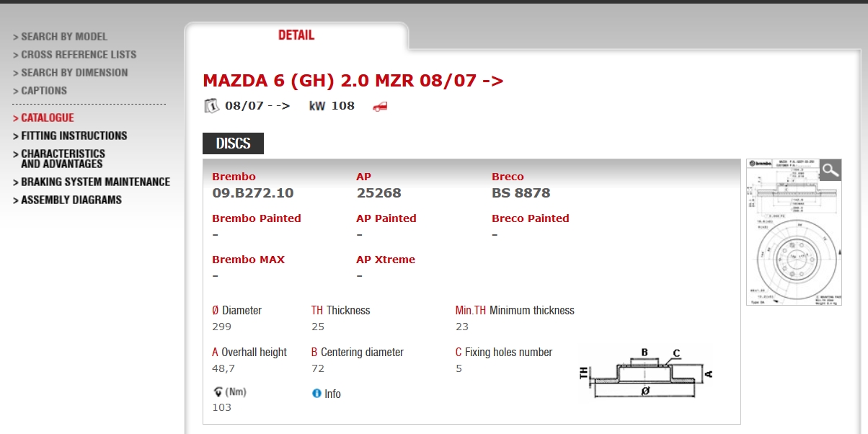Click the blue Info icon
The width and height of the screenshot is (868, 434).
point(316,394)
